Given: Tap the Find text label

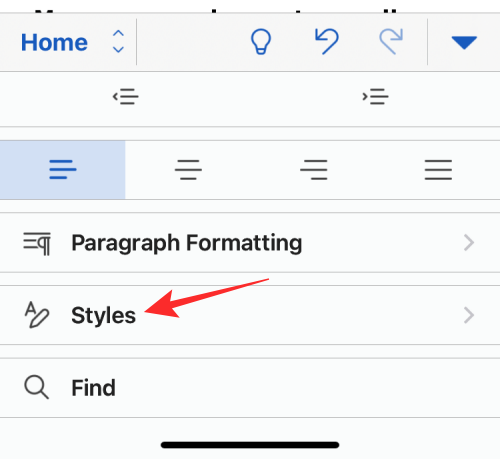Looking at the screenshot, I should click(x=94, y=388).
